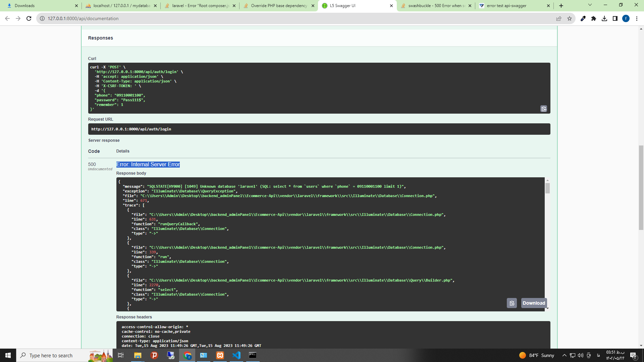The height and width of the screenshot is (362, 644).
Task: Expand the tab search chevron
Action: (590, 5)
